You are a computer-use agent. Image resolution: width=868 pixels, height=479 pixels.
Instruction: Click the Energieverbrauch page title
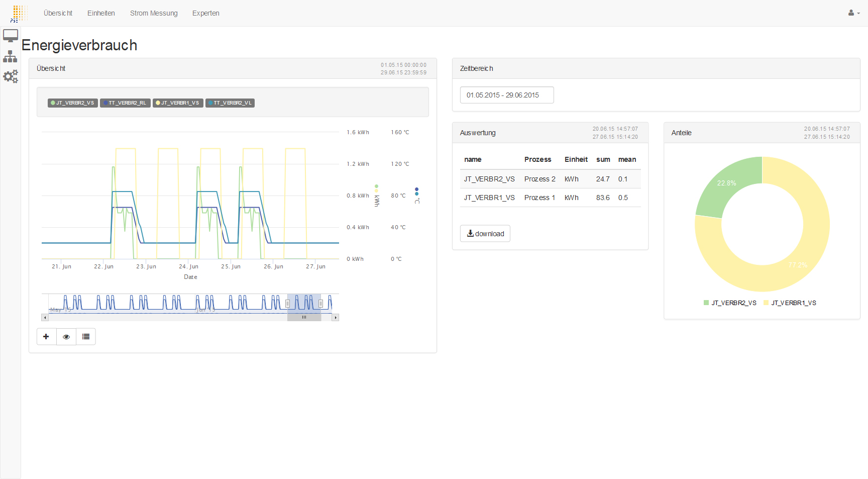tap(79, 45)
